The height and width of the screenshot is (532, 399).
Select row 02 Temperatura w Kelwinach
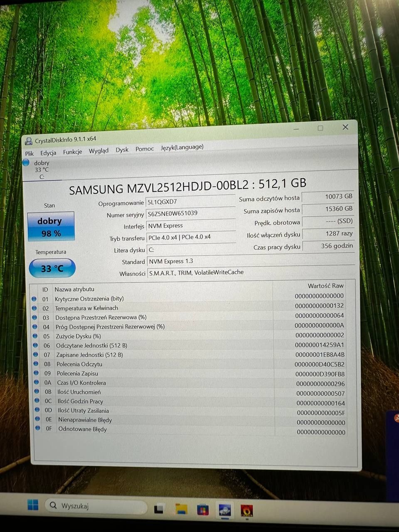[x=188, y=307]
